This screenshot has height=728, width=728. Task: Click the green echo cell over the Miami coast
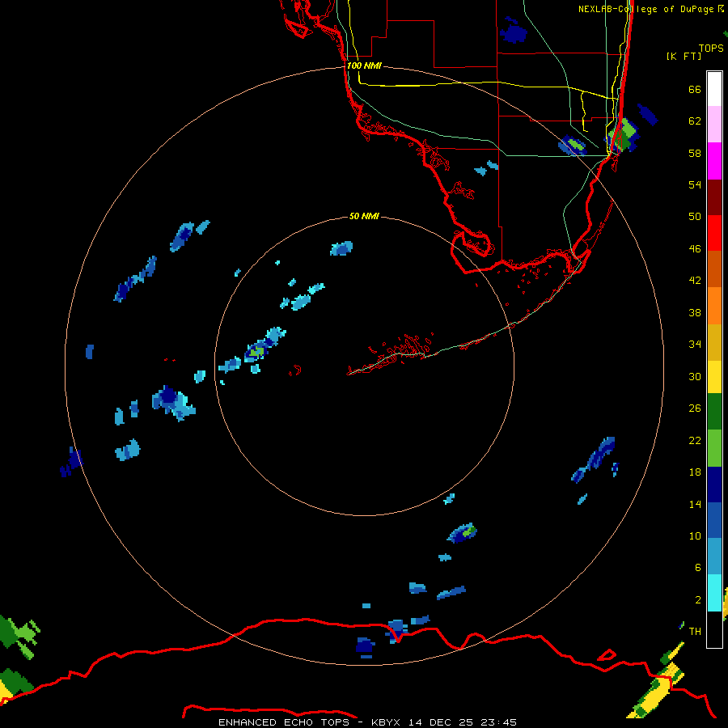click(624, 134)
